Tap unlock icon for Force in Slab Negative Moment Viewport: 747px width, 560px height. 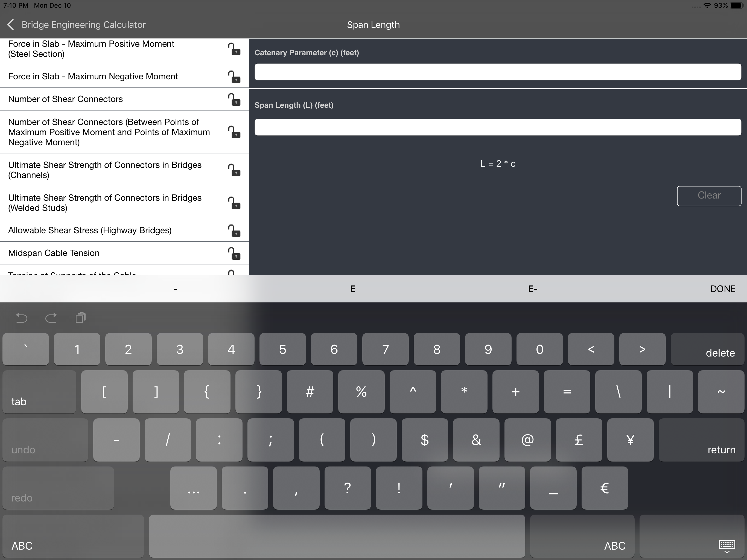tap(234, 77)
